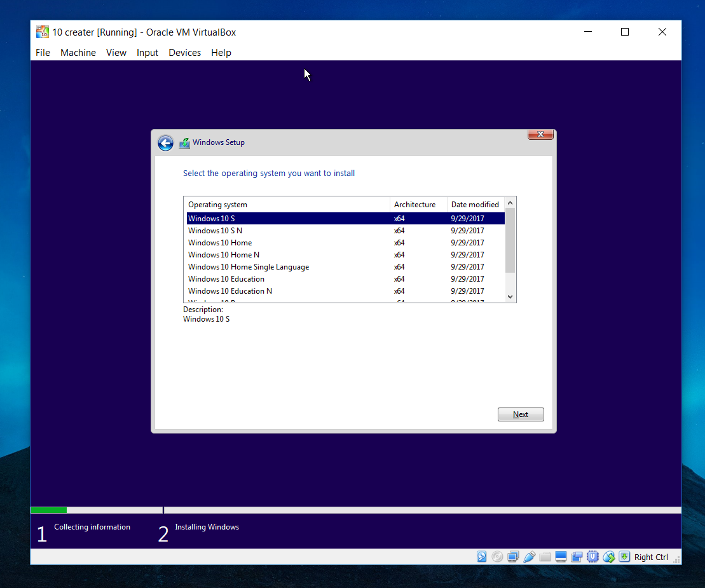Click the mouse integration status icon
The image size is (705, 588).
click(609, 557)
